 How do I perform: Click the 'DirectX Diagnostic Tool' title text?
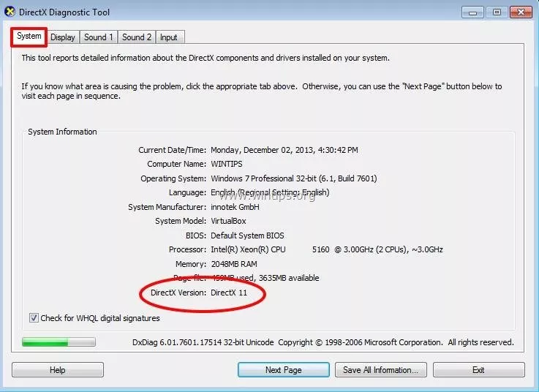[64, 12]
